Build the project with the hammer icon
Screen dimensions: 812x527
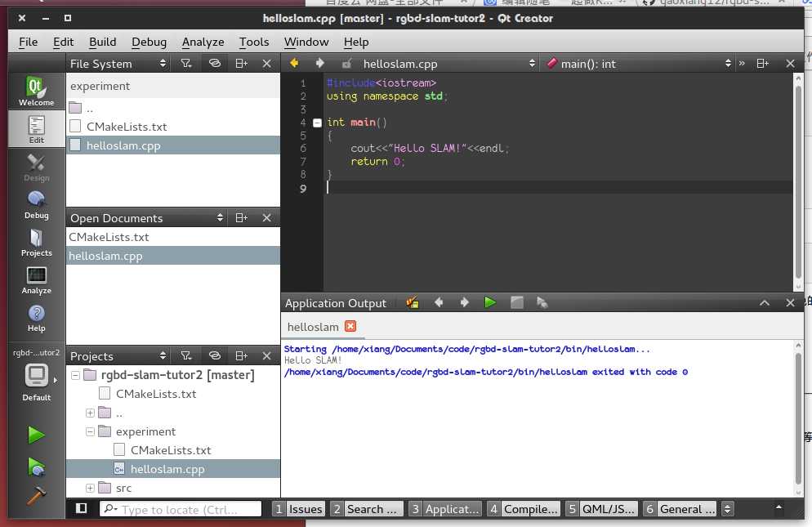click(36, 495)
